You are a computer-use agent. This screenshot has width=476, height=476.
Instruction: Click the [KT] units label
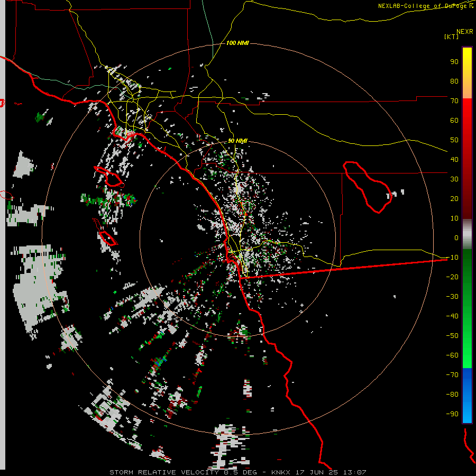pyautogui.click(x=451, y=36)
